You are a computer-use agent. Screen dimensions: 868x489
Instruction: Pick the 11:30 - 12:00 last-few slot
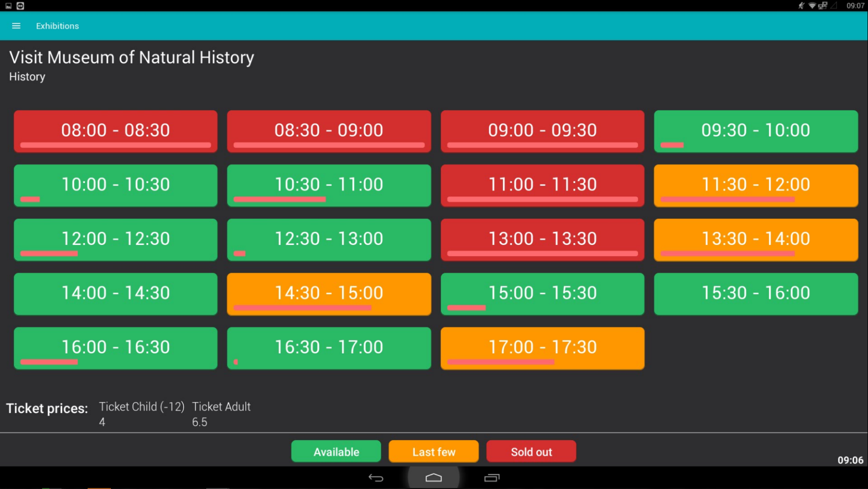[755, 185]
